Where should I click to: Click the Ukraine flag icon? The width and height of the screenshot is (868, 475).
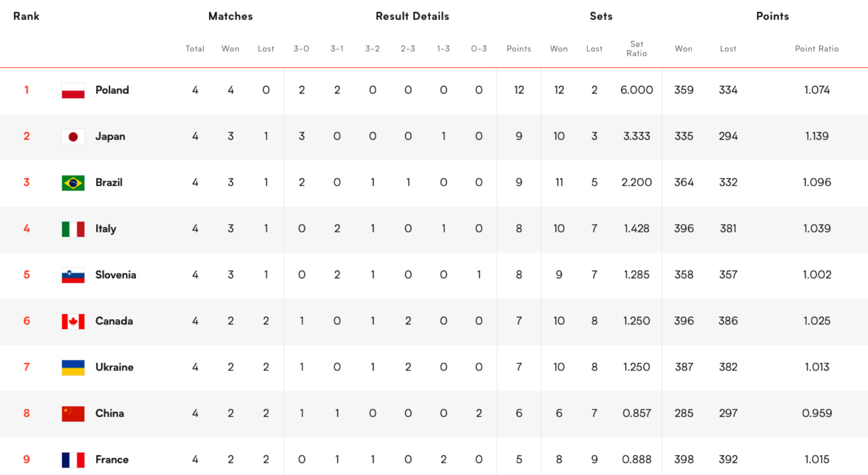tap(73, 367)
